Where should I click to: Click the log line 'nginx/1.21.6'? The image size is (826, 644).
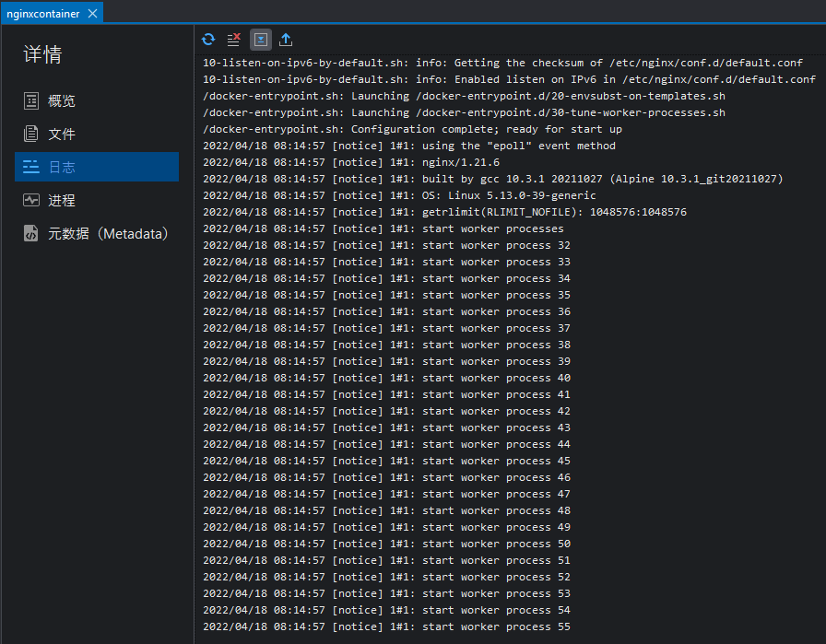point(351,162)
